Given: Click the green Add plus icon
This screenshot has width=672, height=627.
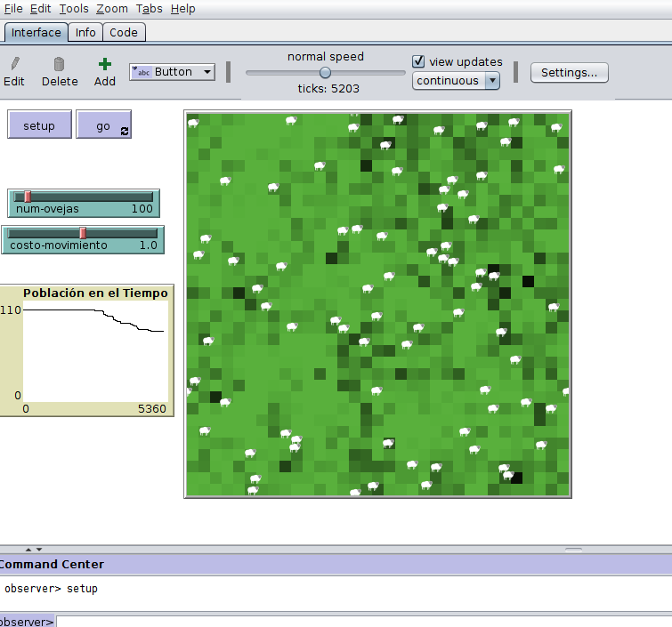Looking at the screenshot, I should (105, 64).
